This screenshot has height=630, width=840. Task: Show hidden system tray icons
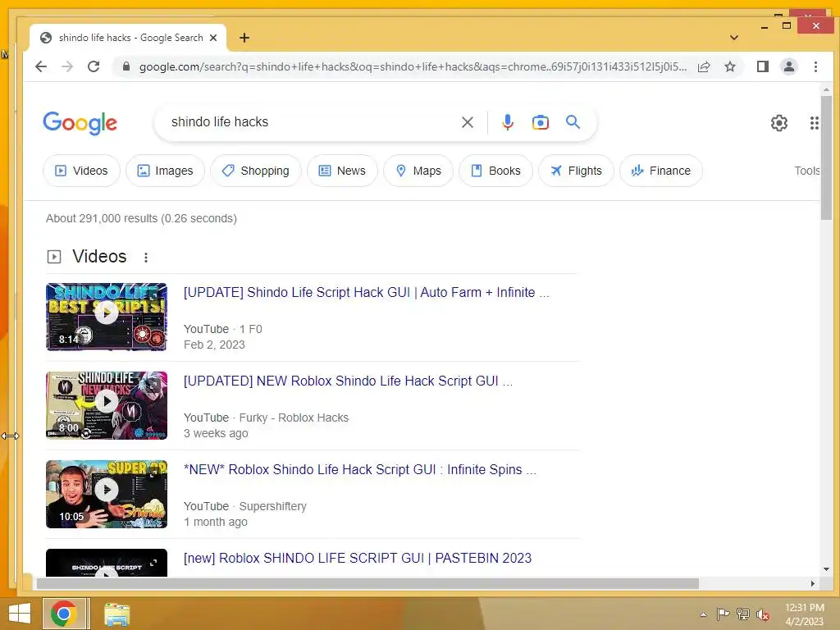(703, 614)
